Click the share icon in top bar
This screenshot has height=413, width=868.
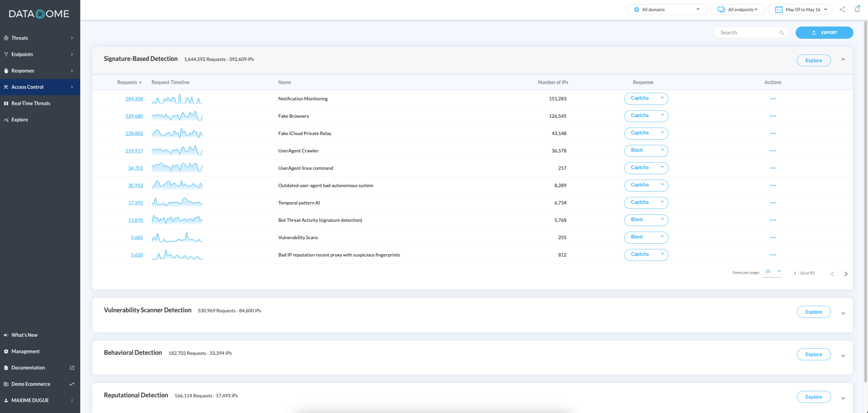pos(842,9)
